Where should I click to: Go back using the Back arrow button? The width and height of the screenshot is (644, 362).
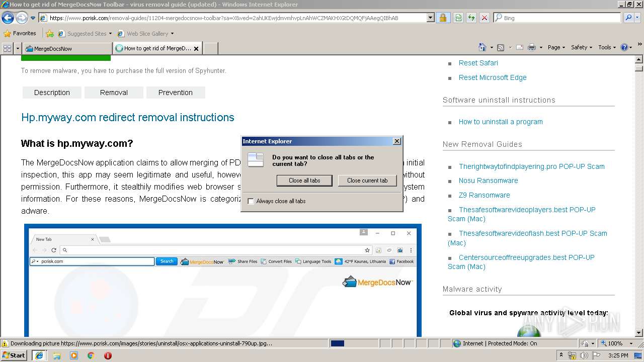[x=8, y=18]
